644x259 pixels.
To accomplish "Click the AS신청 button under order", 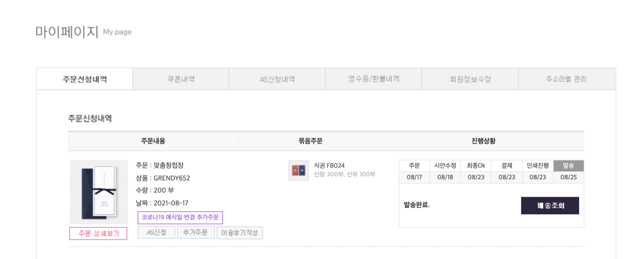I will 156,233.
